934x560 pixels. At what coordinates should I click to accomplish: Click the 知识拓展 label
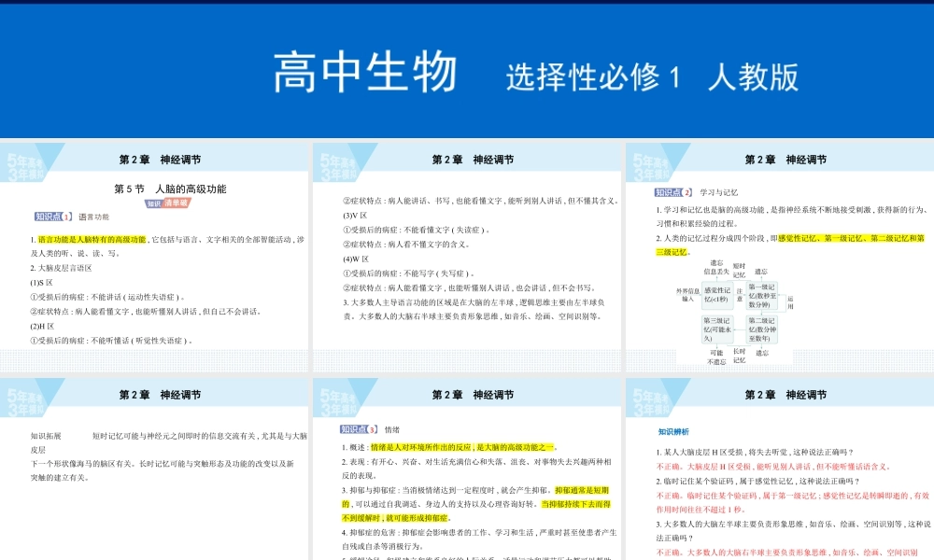coord(46,436)
